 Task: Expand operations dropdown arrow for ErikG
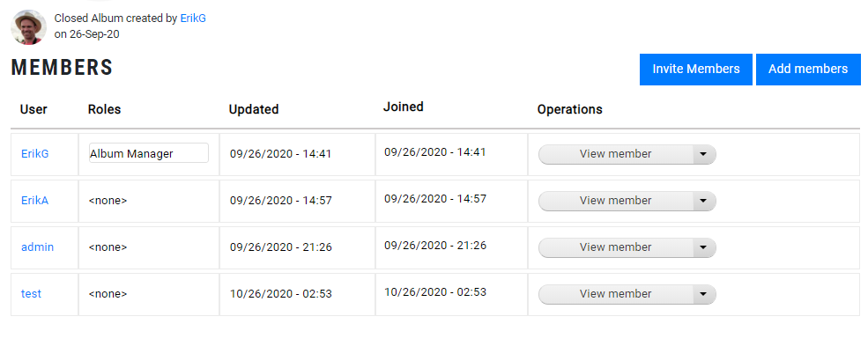704,154
